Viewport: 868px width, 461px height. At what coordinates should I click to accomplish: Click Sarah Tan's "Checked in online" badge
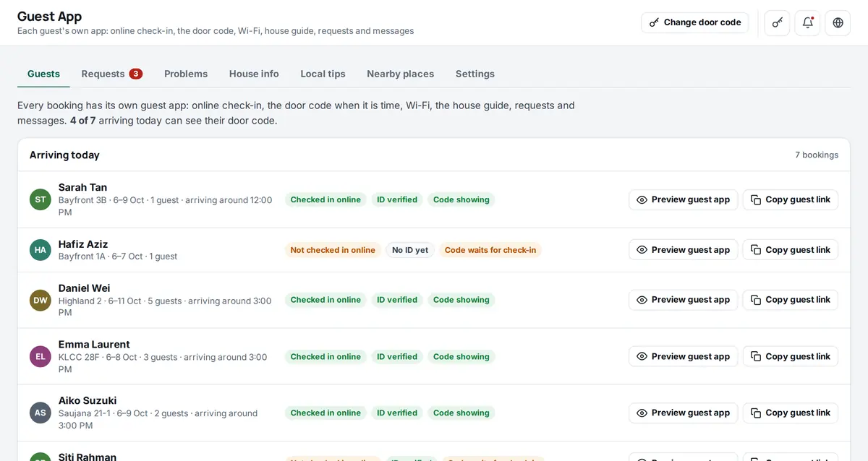(325, 199)
